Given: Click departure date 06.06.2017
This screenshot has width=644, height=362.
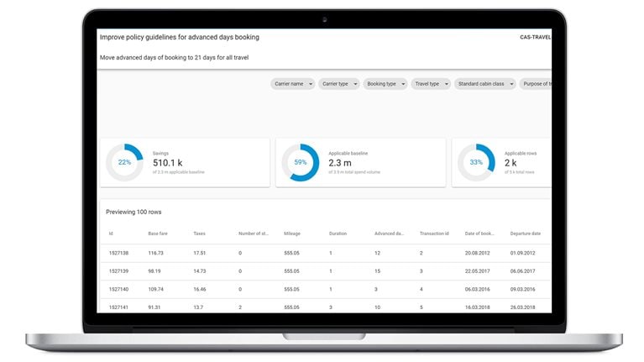Looking at the screenshot, I should pos(523,271).
